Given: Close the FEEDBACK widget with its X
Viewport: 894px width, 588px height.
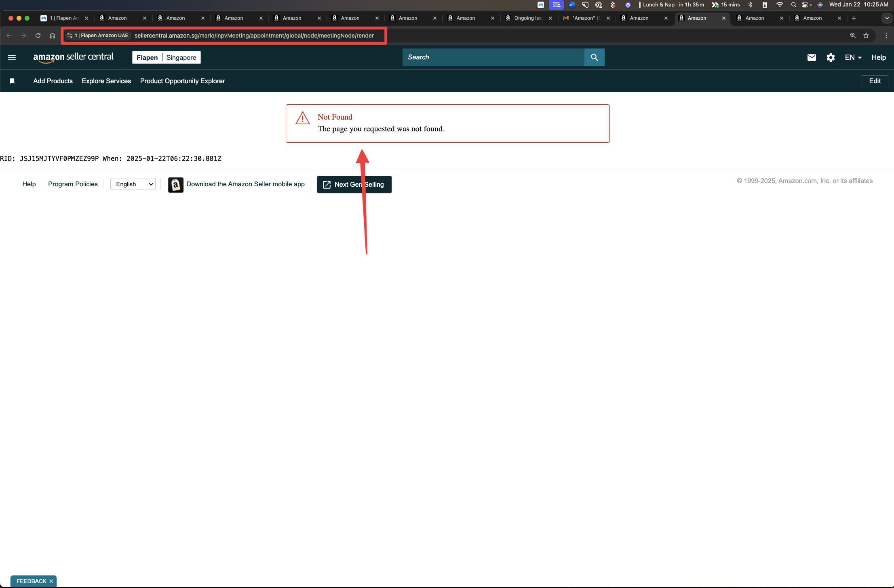Looking at the screenshot, I should 51,581.
